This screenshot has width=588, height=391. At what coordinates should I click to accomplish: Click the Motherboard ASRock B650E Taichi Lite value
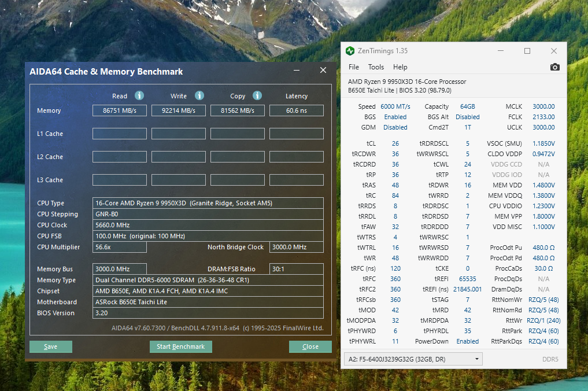pos(208,302)
